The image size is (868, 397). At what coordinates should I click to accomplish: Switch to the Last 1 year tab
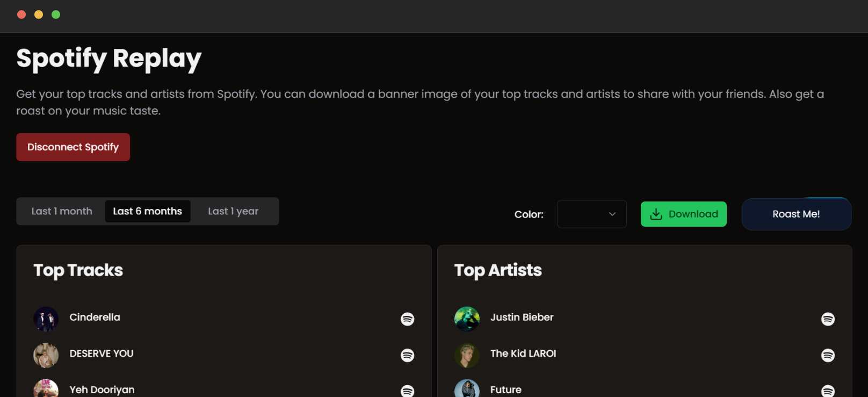[233, 211]
